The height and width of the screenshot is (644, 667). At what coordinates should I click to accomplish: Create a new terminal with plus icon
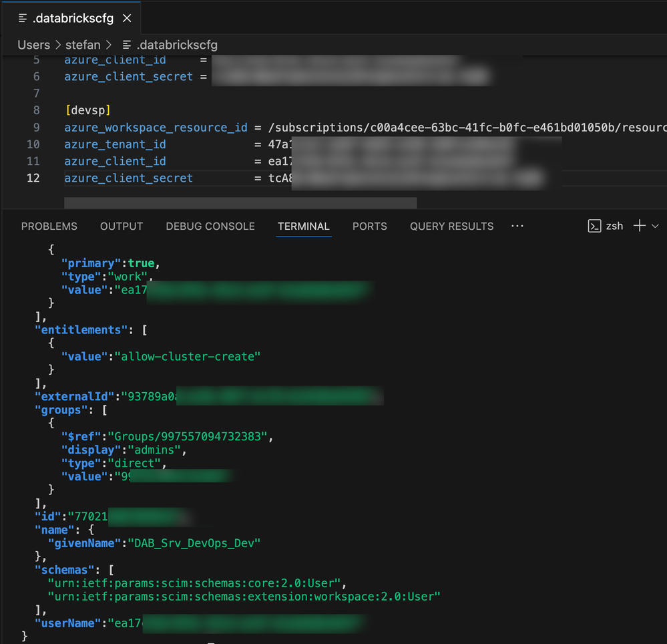coord(639,226)
